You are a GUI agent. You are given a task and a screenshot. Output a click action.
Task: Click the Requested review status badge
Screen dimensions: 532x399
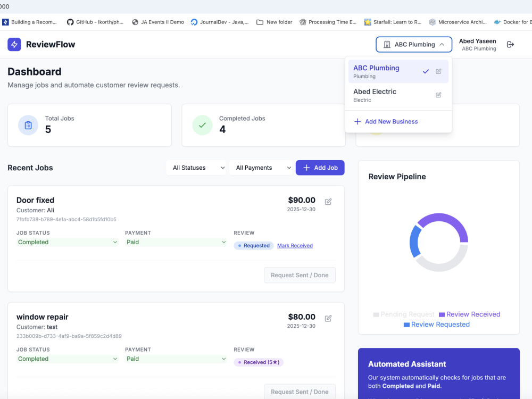coord(253,246)
